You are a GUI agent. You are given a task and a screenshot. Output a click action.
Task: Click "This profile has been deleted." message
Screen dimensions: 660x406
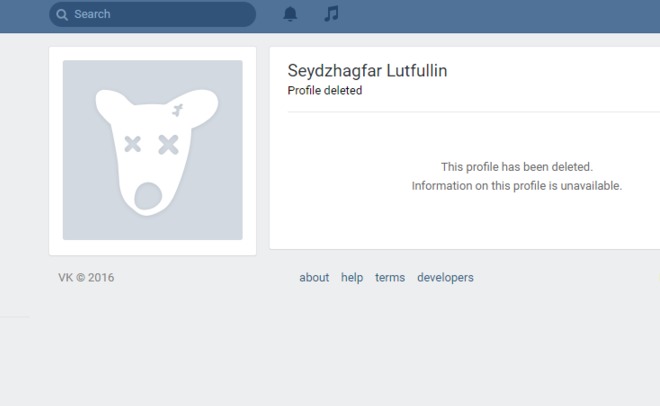point(517,167)
